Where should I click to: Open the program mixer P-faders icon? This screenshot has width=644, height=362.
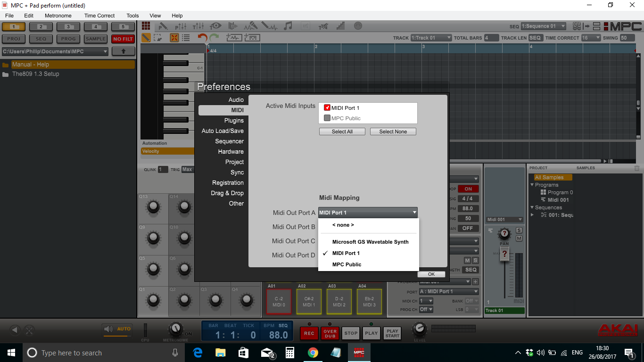click(x=181, y=26)
